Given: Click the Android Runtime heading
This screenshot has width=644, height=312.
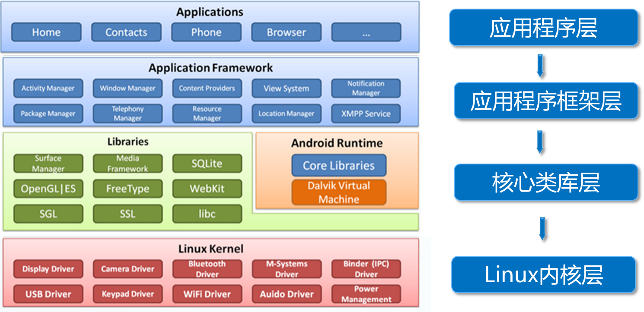Looking at the screenshot, I should [x=337, y=143].
